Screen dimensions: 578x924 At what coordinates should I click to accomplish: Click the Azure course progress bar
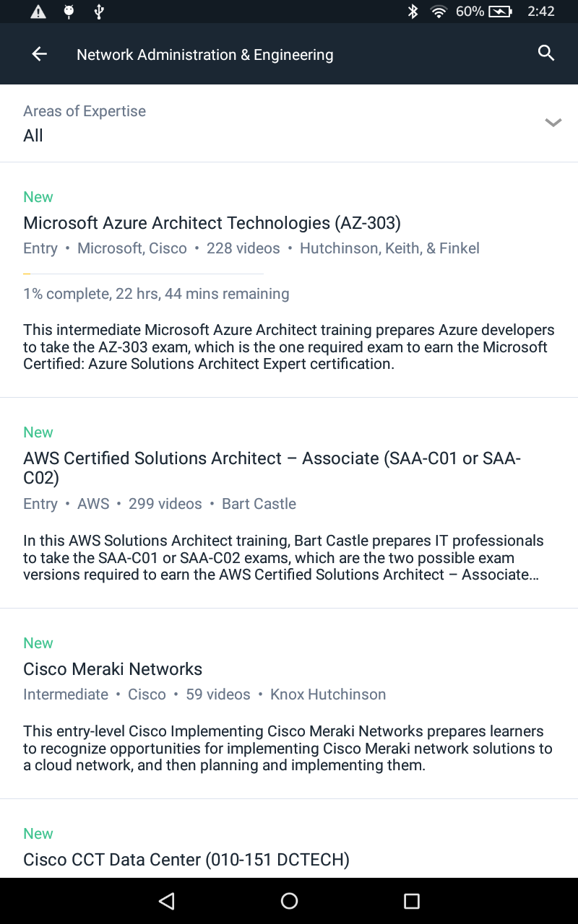coord(143,274)
